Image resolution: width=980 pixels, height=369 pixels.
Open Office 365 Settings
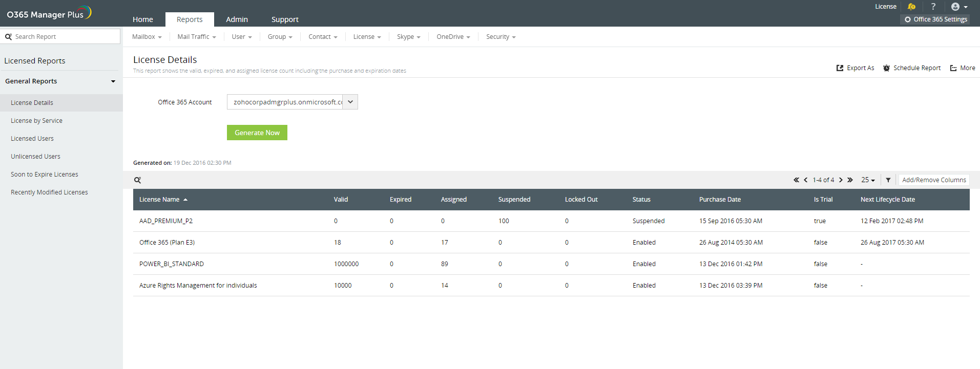(935, 19)
